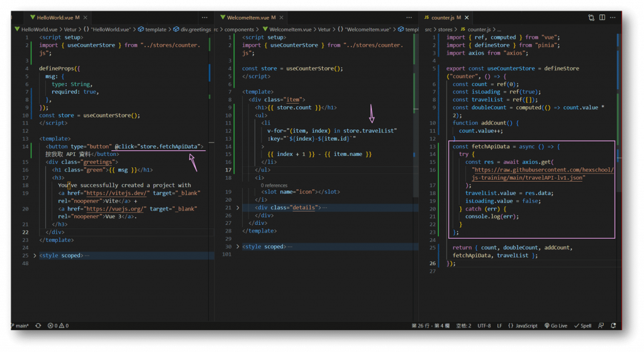The height and width of the screenshot is (352, 644).
Task: Open JavaScript language mode selector
Action: (x=523, y=326)
